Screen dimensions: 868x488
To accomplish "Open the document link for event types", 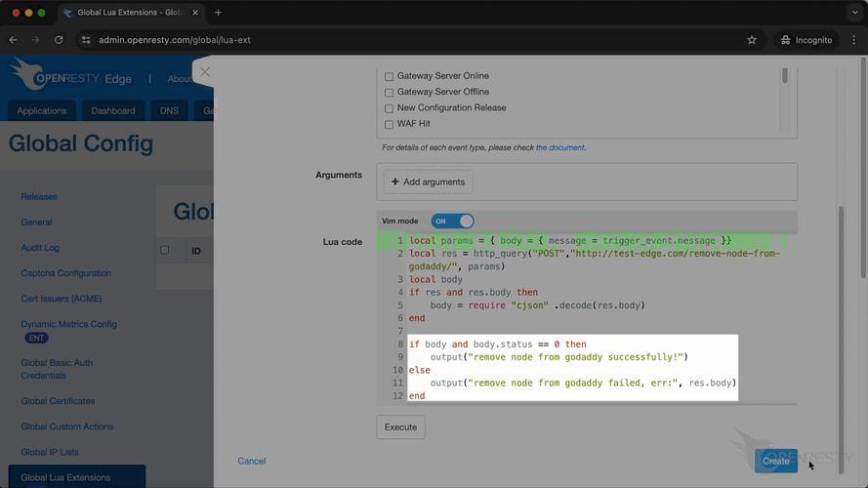I will [559, 147].
